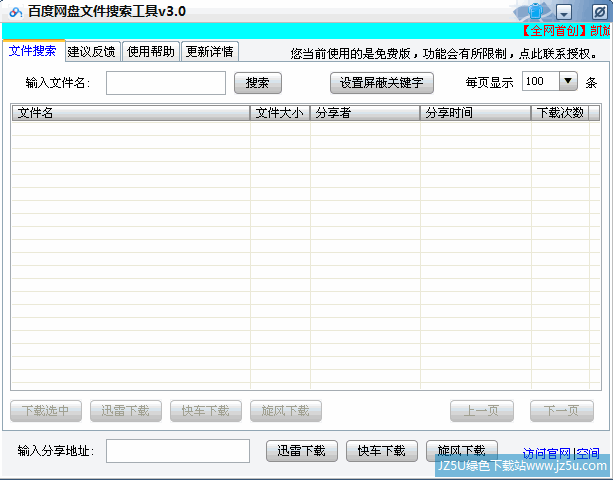Viewport: 613px width, 480px height.
Task: Click the 搜索 button
Action: pos(258,83)
